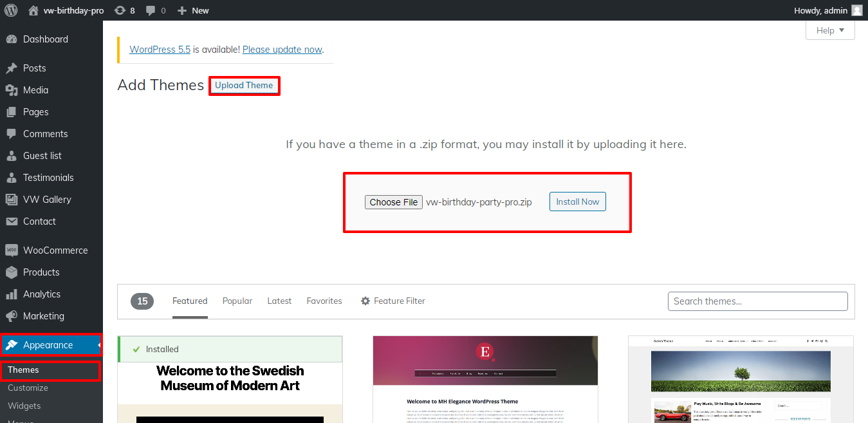The image size is (868, 423).
Task: Click the Marketing megaphone icon
Action: (x=12, y=316)
